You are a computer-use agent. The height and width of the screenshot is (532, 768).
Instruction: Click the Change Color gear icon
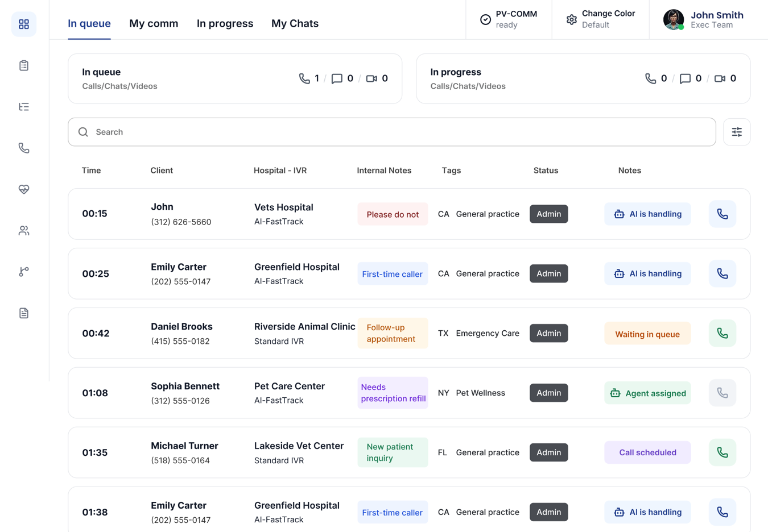pos(571,19)
